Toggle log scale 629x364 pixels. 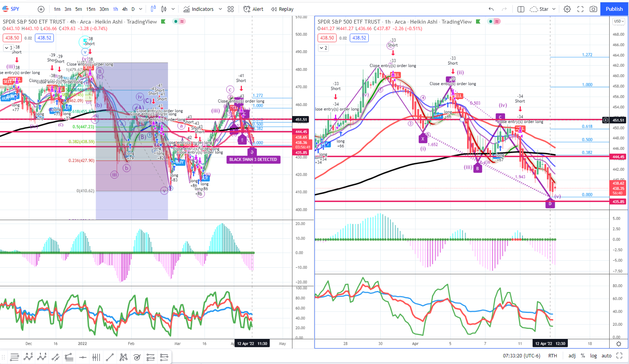[x=593, y=355]
